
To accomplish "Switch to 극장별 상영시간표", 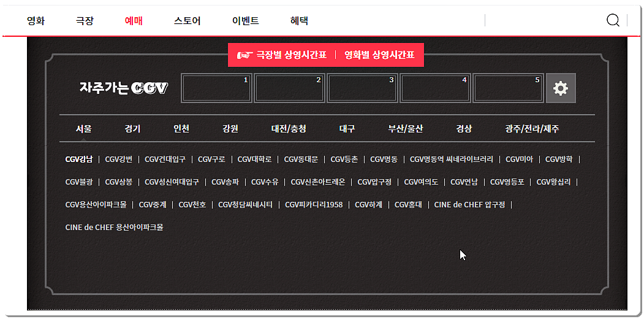I will point(291,55).
